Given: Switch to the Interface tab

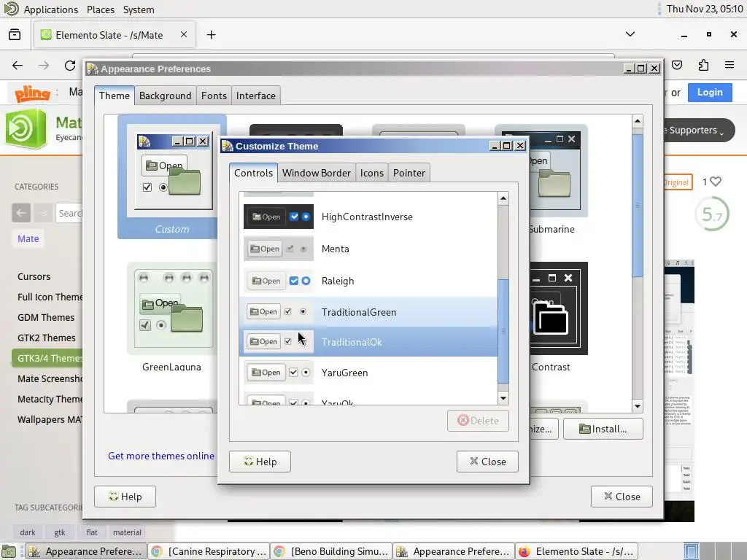Looking at the screenshot, I should point(256,96).
